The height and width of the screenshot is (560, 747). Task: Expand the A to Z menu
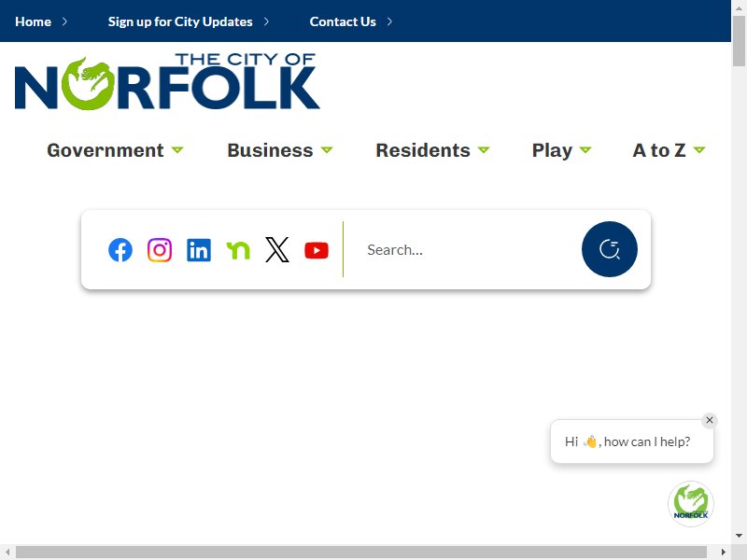(x=669, y=150)
